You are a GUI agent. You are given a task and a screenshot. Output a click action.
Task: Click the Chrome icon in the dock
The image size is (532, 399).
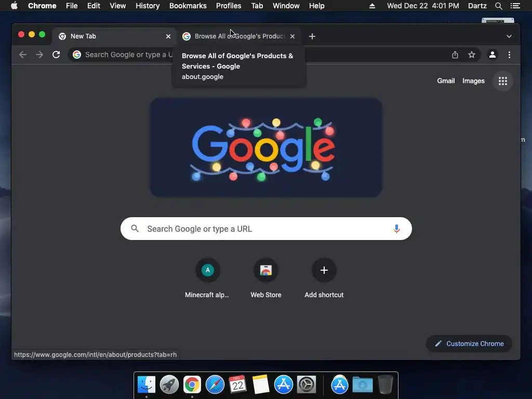pyautogui.click(x=192, y=384)
